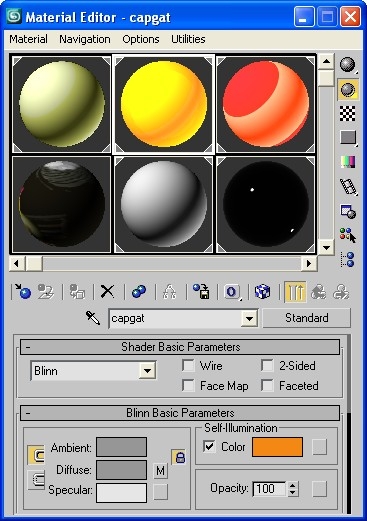
Task: Click the Video Color Check icon
Action: 348,162
